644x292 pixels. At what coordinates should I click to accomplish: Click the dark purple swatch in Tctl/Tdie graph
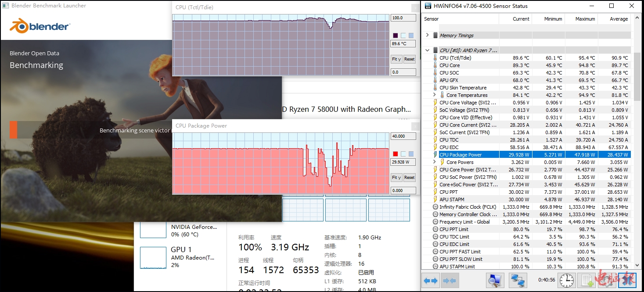[x=396, y=36]
